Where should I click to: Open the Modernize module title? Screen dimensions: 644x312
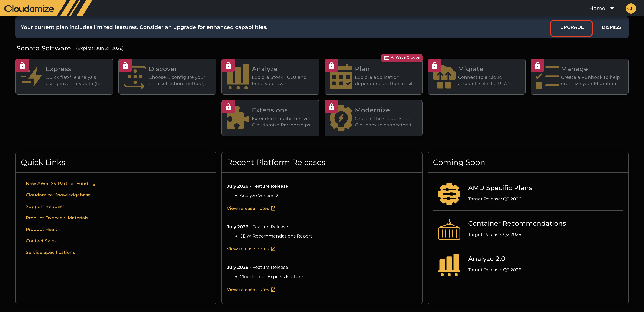(x=372, y=110)
